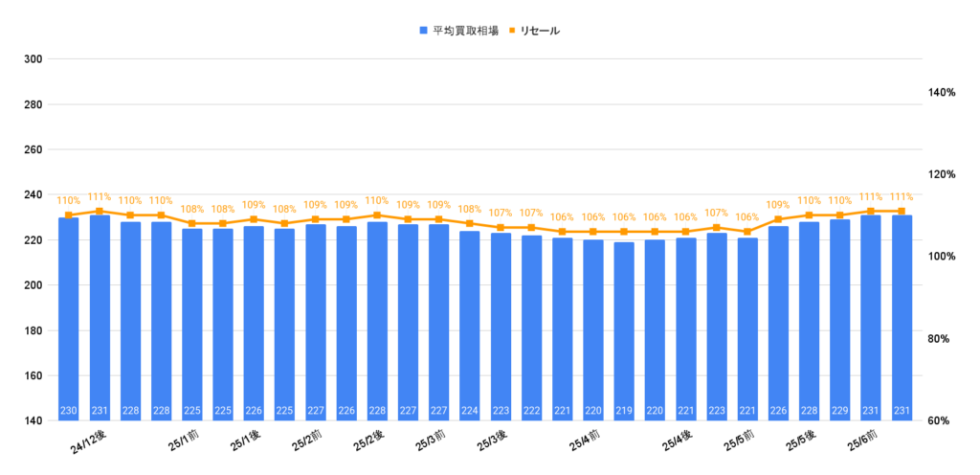Click the 25/1前 x-axis label
This screenshot has width=980, height=475.
(185, 441)
